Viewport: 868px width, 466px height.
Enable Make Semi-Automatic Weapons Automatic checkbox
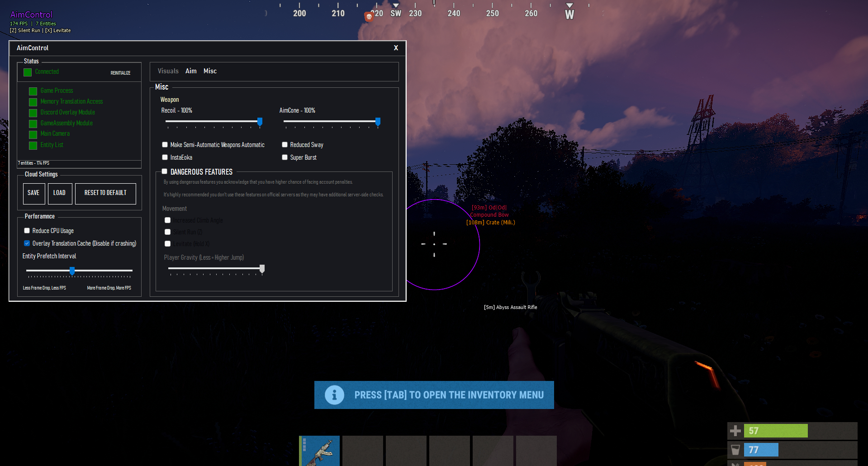tap(165, 145)
